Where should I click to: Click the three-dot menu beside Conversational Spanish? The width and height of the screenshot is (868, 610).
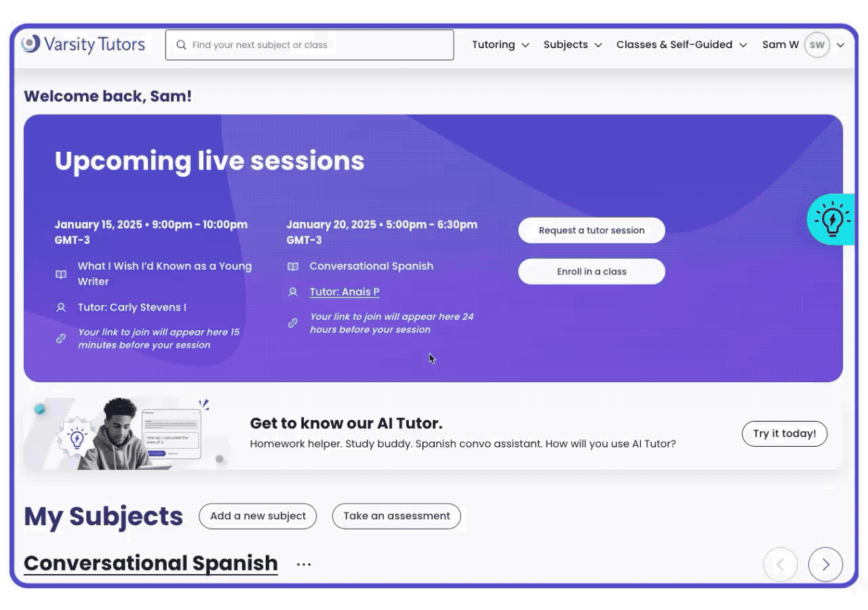(304, 564)
